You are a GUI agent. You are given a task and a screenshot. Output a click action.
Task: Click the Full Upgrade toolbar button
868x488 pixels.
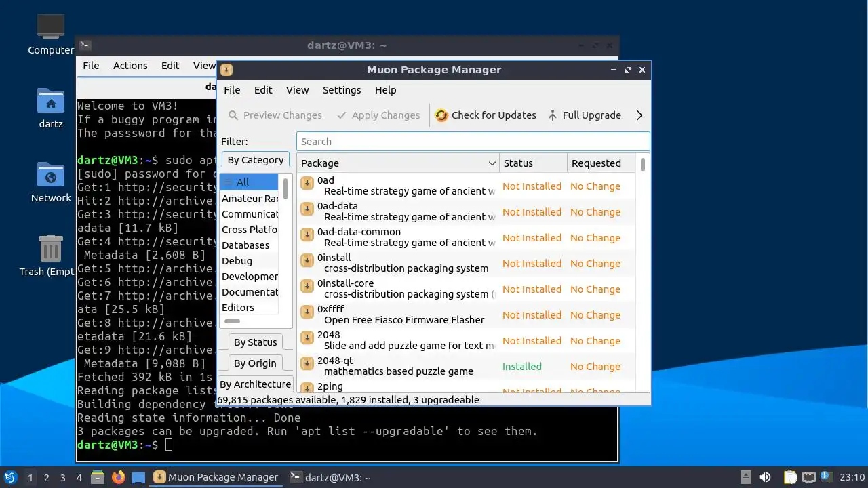point(585,115)
